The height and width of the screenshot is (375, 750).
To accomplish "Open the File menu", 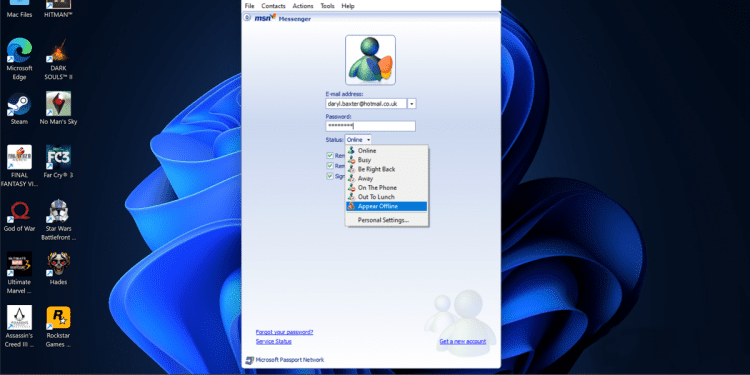I will (249, 6).
